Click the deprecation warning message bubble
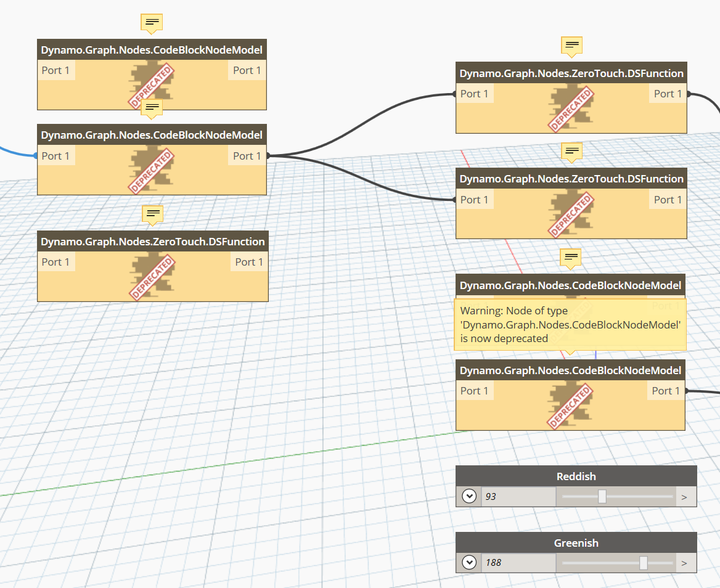The height and width of the screenshot is (588, 720). click(570, 324)
